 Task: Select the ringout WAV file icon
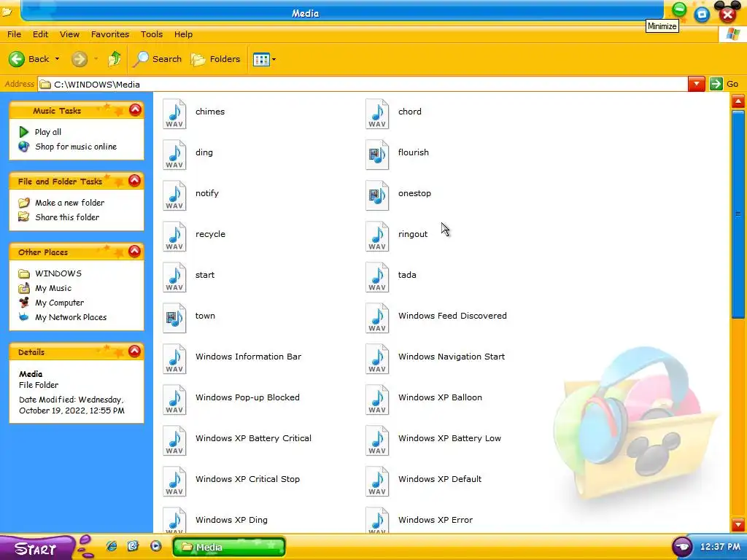point(377,236)
